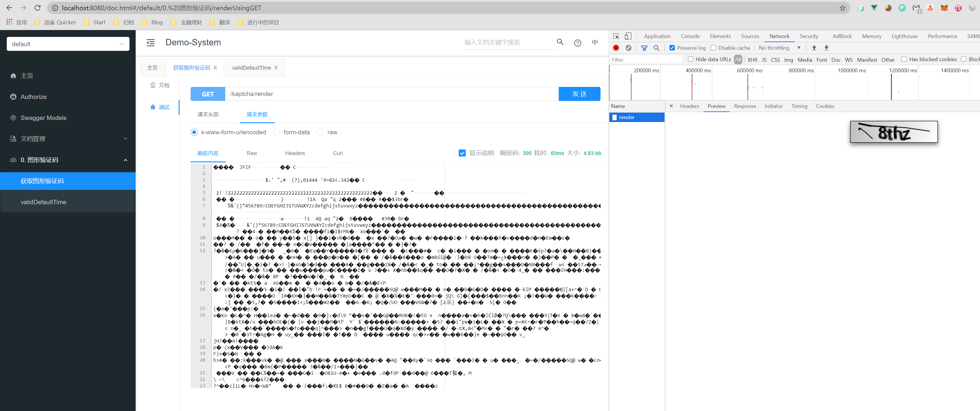Select the form-data radio button

pyautogui.click(x=277, y=133)
